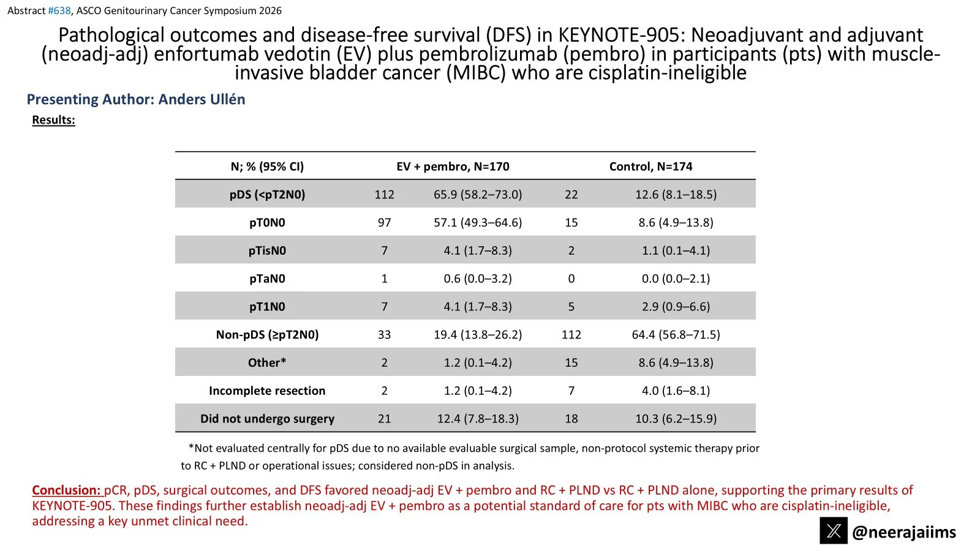This screenshot has width=980, height=551.
Task: Click the pTisN0 row label
Action: pyautogui.click(x=267, y=251)
